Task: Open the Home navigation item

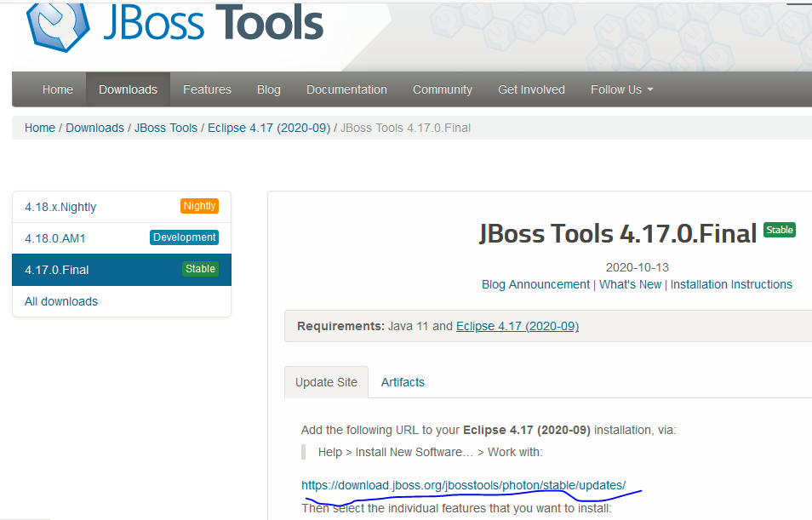Action: click(58, 89)
